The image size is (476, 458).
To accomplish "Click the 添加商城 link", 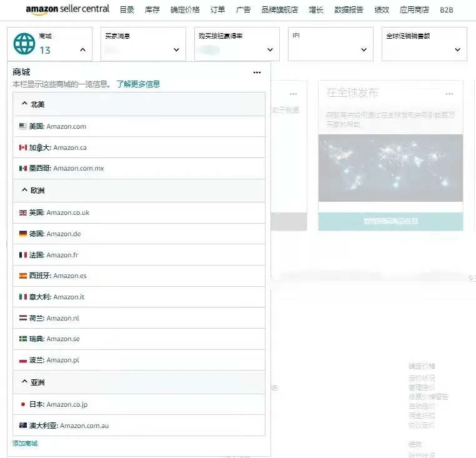I will [25, 443].
